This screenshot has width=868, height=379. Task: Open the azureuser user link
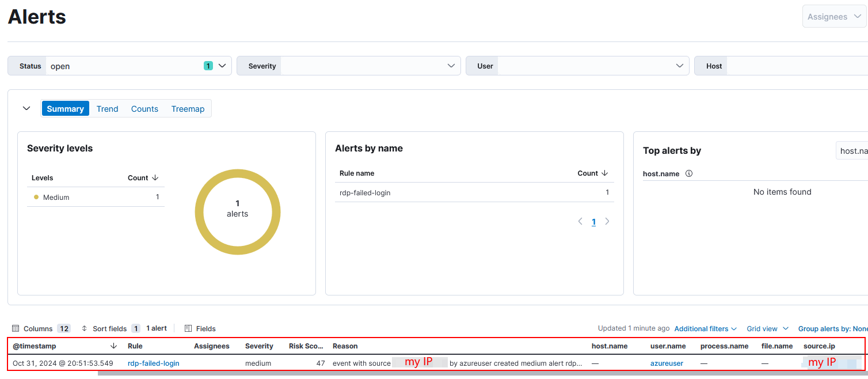tap(667, 363)
